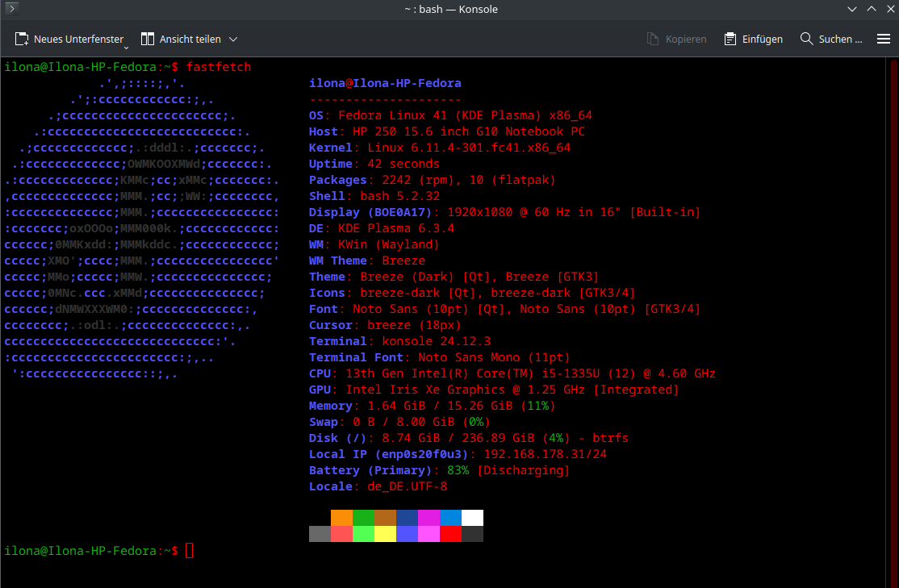899x588 pixels.
Task: Click 'konsole 24.12.3' terminal value
Action: click(x=437, y=341)
